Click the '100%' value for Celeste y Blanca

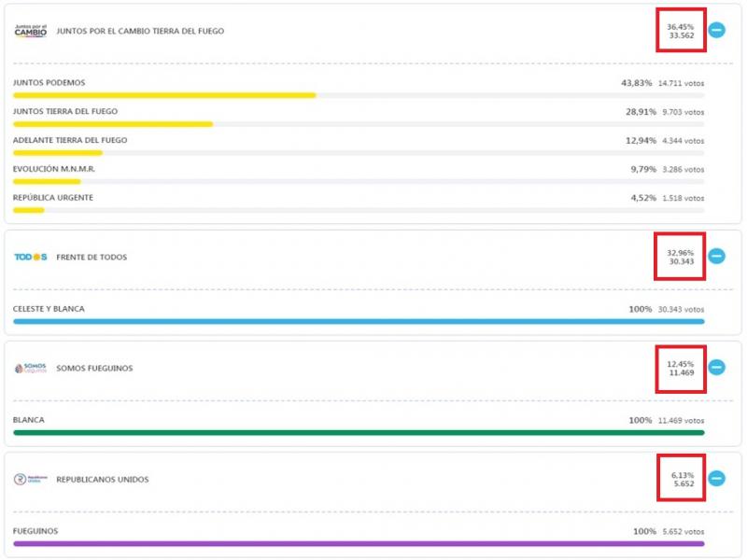coord(641,309)
